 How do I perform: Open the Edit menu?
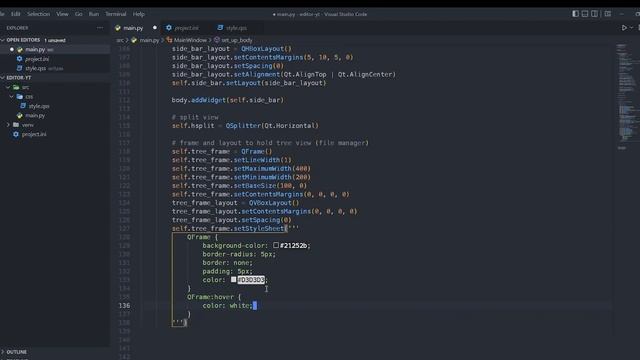[x=16, y=14]
